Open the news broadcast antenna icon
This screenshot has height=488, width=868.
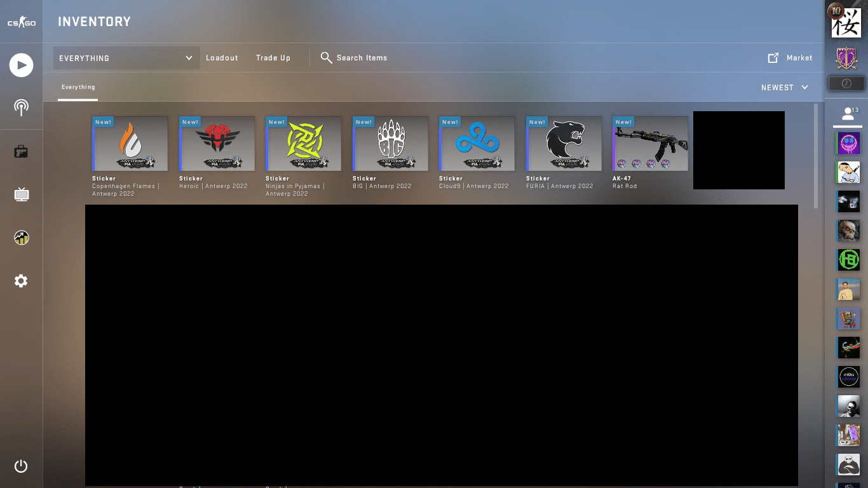pyautogui.click(x=21, y=107)
